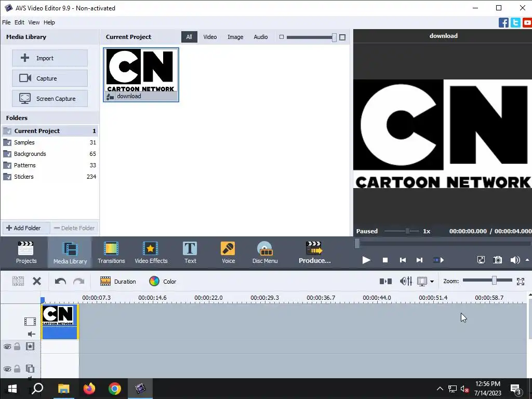Screen dimensions: 532x399
Task: Jump to the next frame
Action: [420, 260]
